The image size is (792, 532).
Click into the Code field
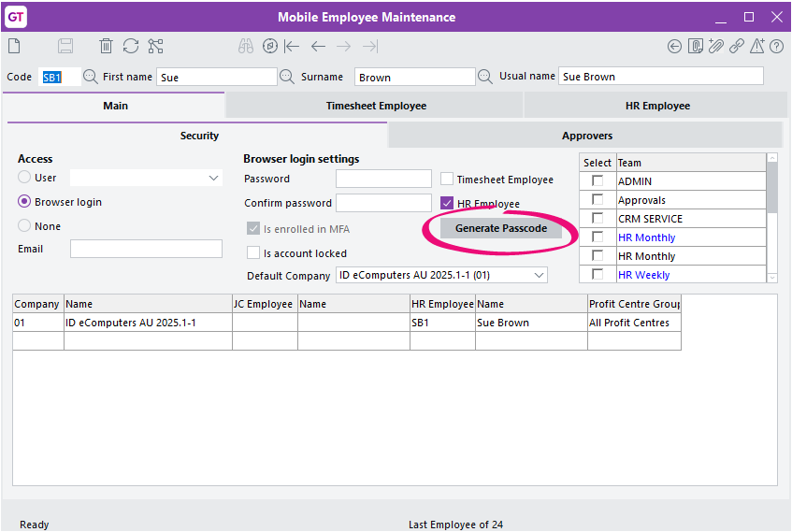pyautogui.click(x=60, y=77)
